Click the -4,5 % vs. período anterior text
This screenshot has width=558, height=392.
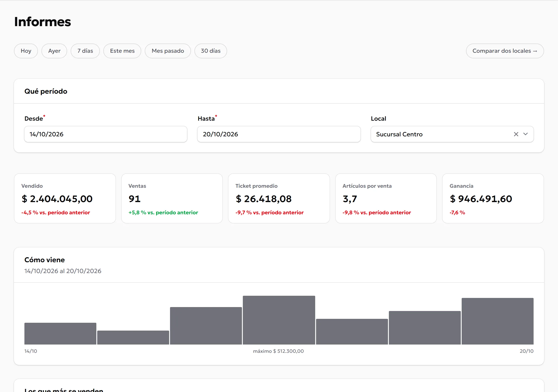coord(56,213)
